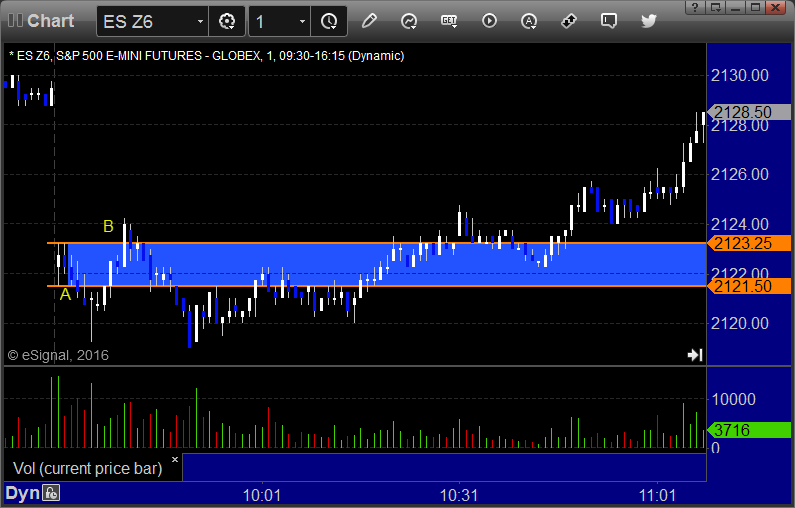Viewport: 795px width, 508px height.
Task: Click the help question mark window button
Action: coord(695,7)
